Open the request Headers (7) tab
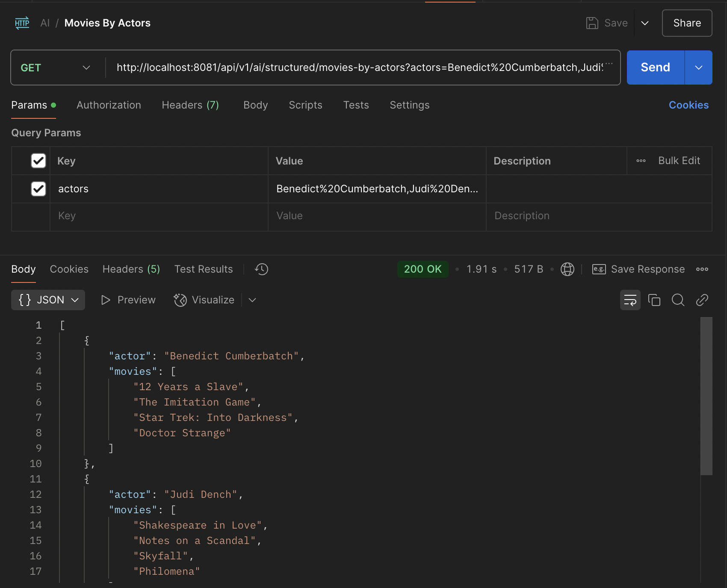 [190, 105]
